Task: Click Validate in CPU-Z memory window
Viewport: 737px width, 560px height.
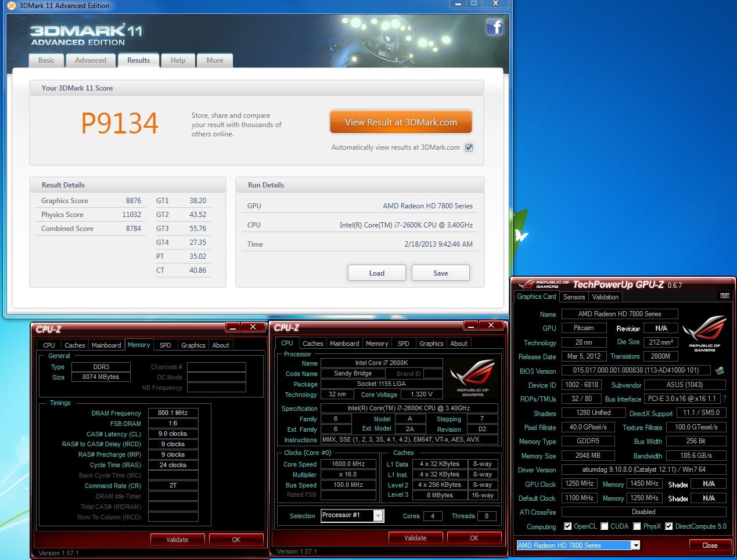Action: coord(177,540)
